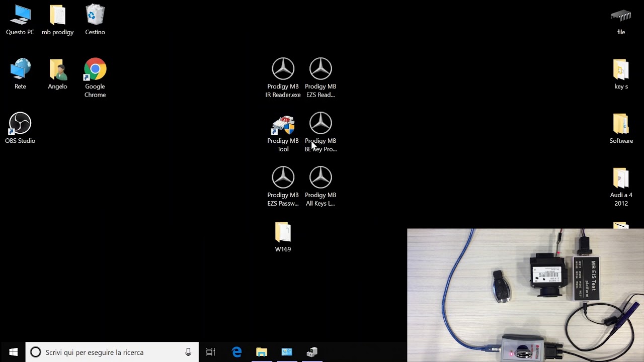This screenshot has height=362, width=644.
Task: Open the Audi a 4 2012 folder
Action: point(621,187)
